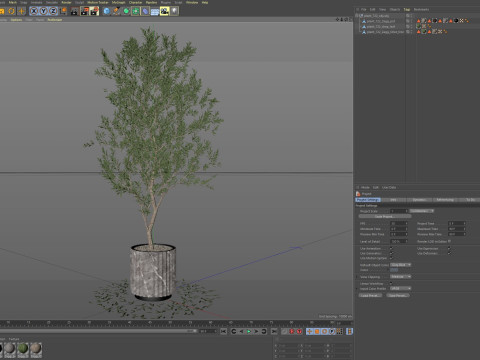The height and width of the screenshot is (360, 480).
Task: Click the default object Color swatch
Action: pos(394,270)
